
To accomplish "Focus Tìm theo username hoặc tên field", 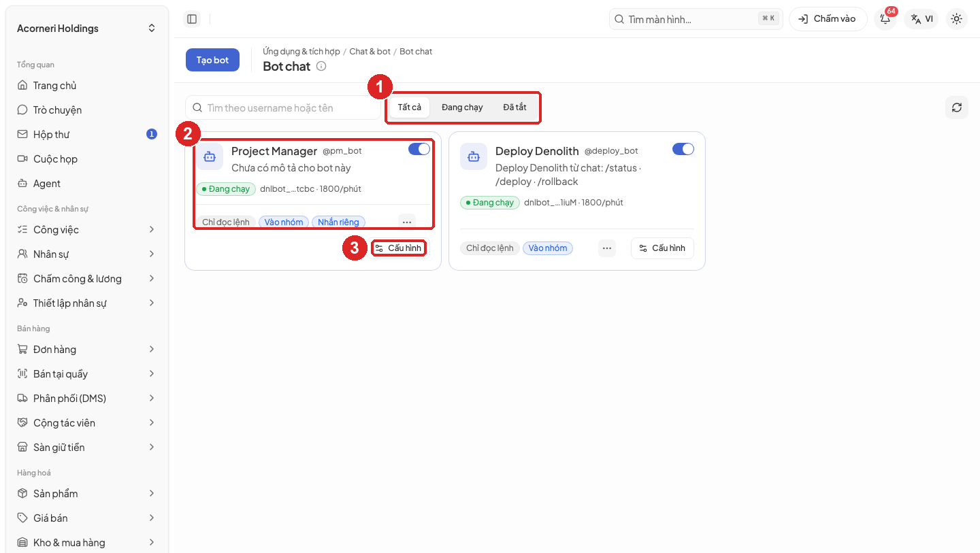I will click(283, 107).
